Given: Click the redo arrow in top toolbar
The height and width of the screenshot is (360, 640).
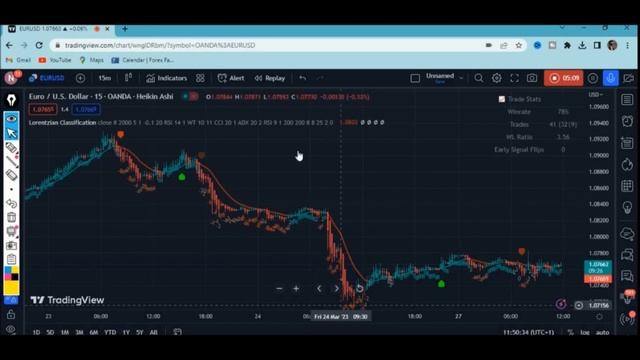Looking at the screenshot, I should tap(320, 78).
